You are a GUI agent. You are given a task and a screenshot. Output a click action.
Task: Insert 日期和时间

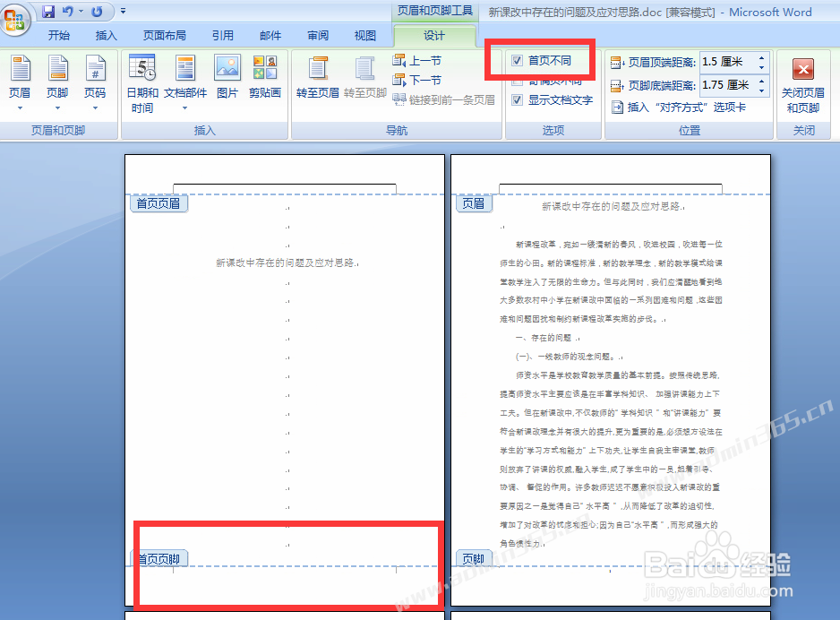(142, 84)
